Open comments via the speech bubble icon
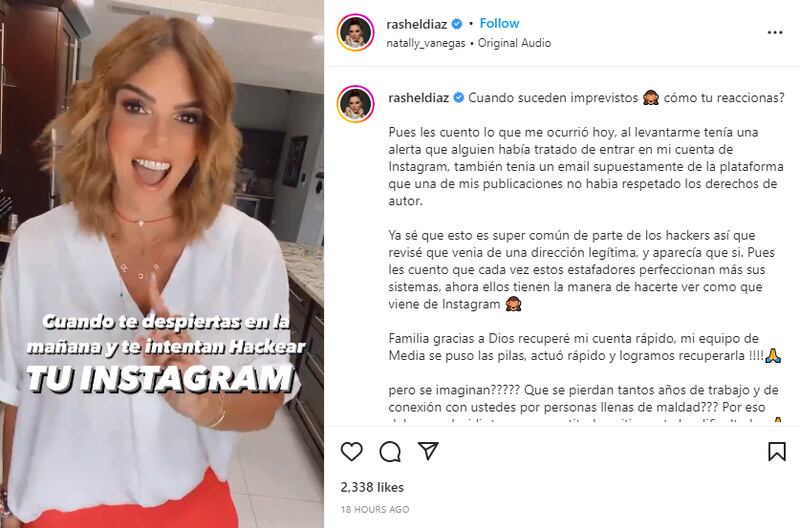This screenshot has height=528, width=800. (x=390, y=451)
